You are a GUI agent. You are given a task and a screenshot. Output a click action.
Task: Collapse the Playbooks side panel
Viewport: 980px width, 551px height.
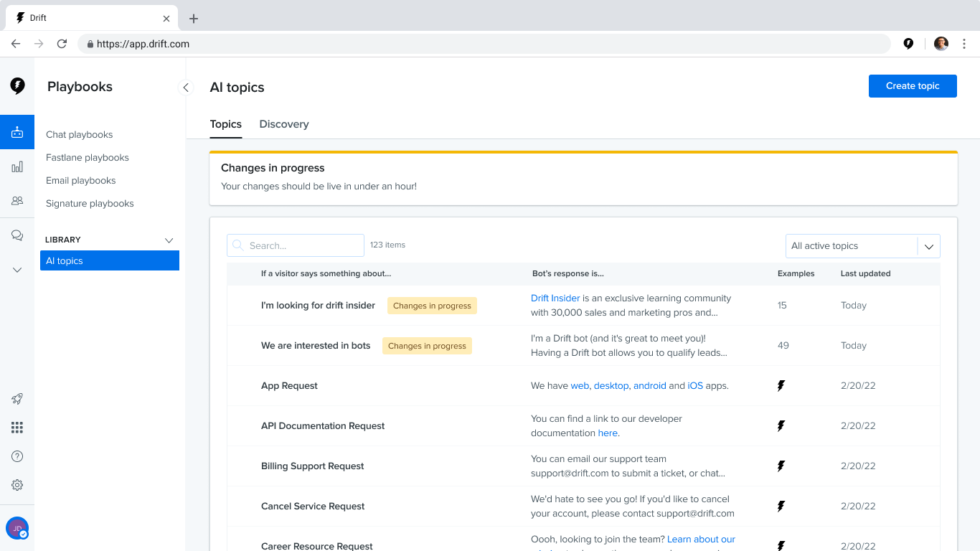point(186,88)
